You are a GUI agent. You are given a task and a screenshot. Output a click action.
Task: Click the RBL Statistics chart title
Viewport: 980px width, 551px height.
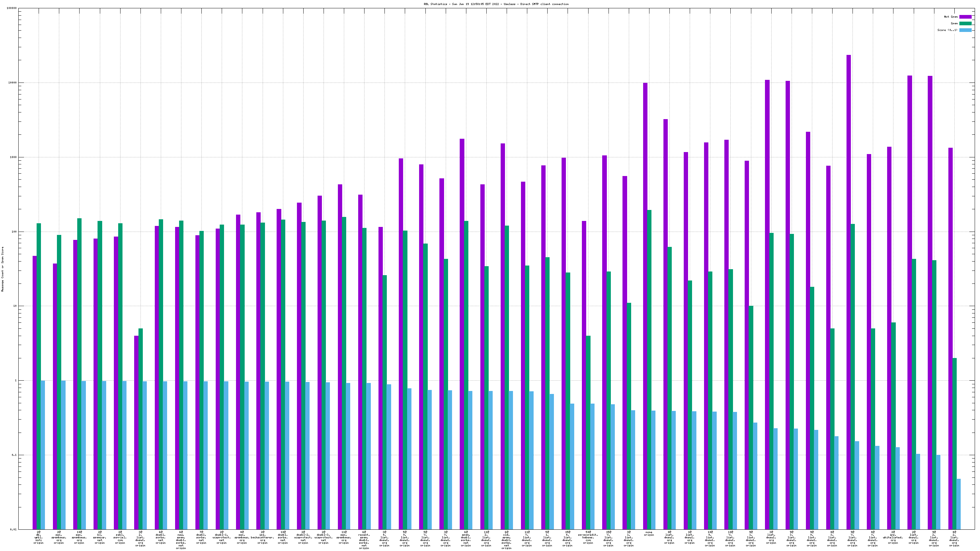click(x=496, y=4)
